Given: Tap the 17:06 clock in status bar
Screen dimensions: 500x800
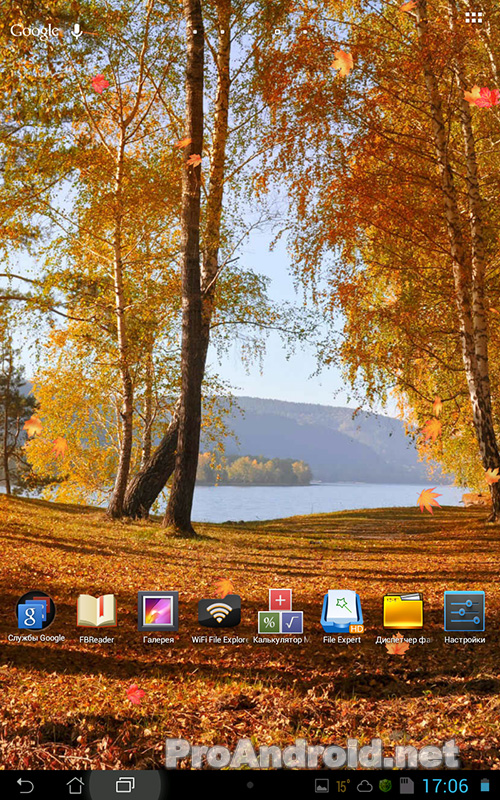Looking at the screenshot, I should tap(445, 785).
